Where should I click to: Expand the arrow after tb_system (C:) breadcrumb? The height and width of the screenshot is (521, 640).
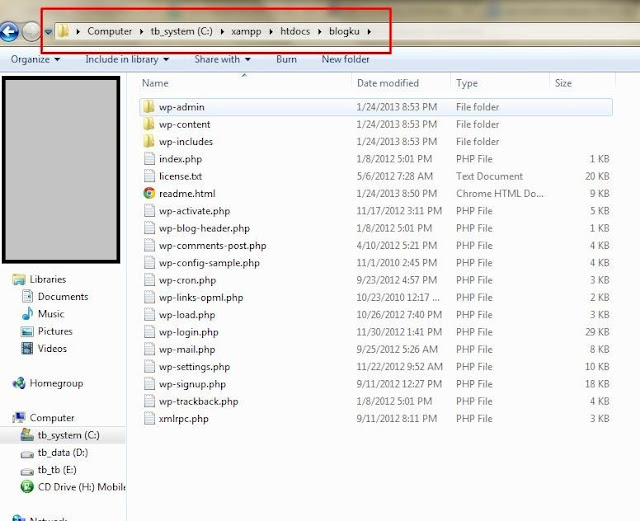tap(222, 31)
